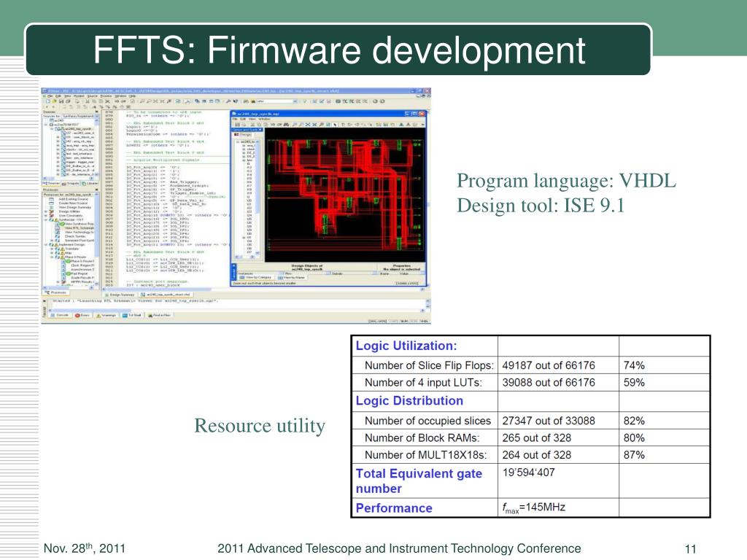Click the Delete X icon in main toolbar
This screenshot has width=747, height=560.
point(108,101)
